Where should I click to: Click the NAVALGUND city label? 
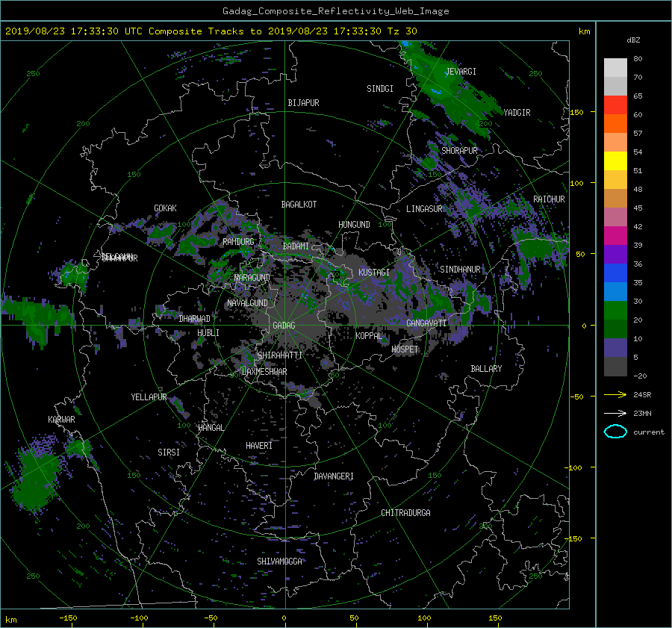click(247, 303)
